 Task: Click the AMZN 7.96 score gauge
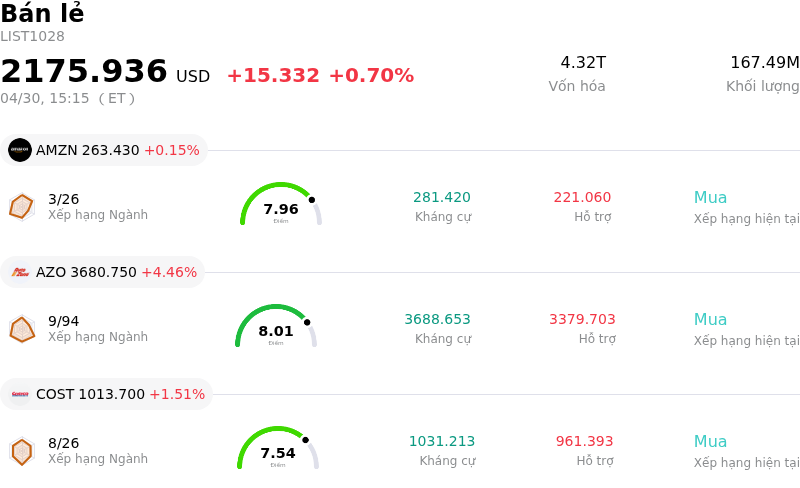280,206
